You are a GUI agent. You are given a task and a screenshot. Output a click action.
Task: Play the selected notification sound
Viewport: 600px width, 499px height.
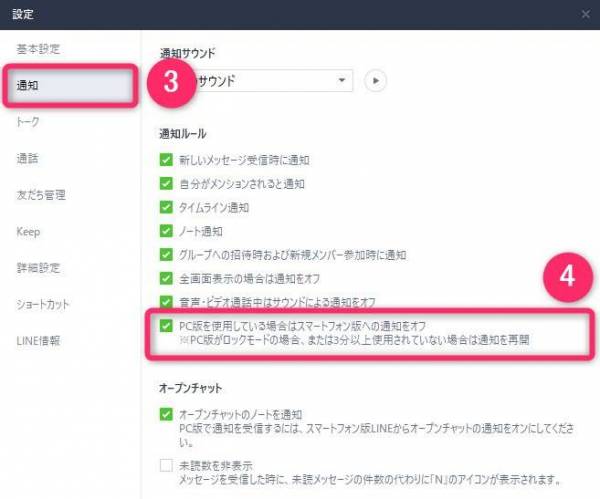pyautogui.click(x=375, y=81)
